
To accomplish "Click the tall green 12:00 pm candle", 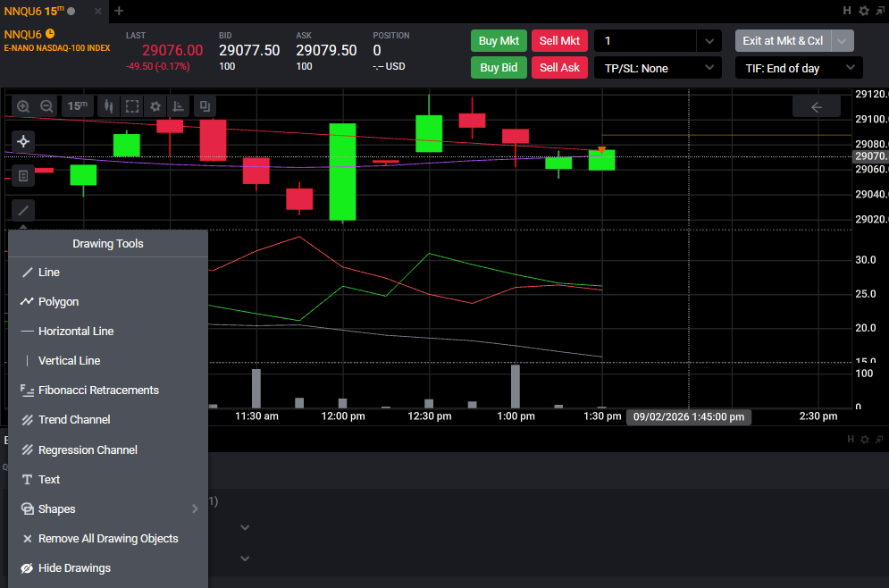I will (342, 172).
